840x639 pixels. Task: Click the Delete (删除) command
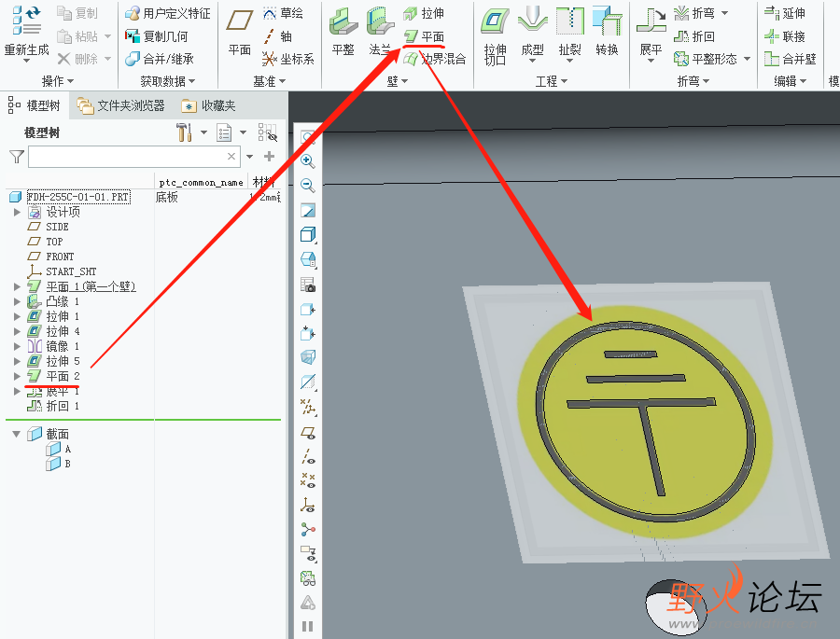pyautogui.click(x=78, y=59)
